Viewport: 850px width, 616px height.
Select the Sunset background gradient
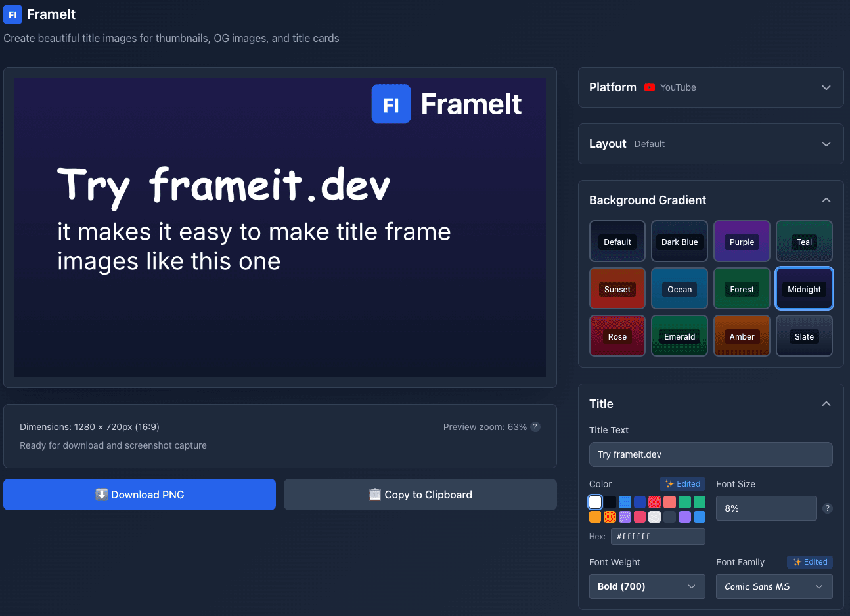click(x=617, y=288)
